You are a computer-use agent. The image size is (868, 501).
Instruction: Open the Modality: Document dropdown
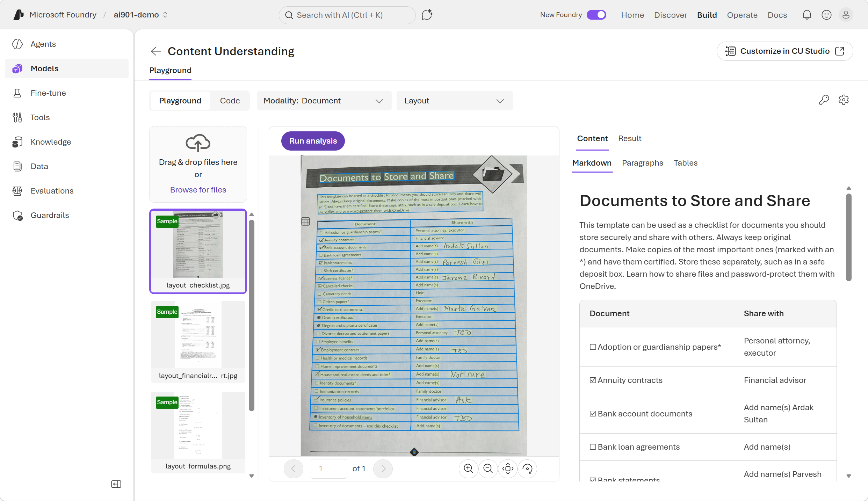(x=324, y=101)
